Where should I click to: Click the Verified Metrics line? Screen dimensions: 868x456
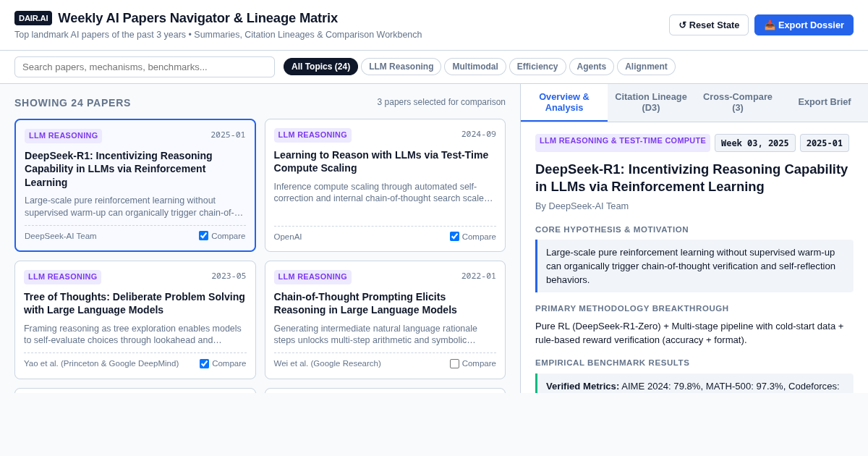point(693,387)
